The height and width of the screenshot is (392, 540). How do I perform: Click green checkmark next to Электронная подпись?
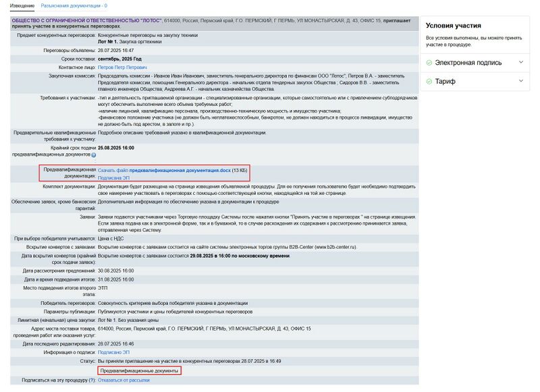coord(429,63)
